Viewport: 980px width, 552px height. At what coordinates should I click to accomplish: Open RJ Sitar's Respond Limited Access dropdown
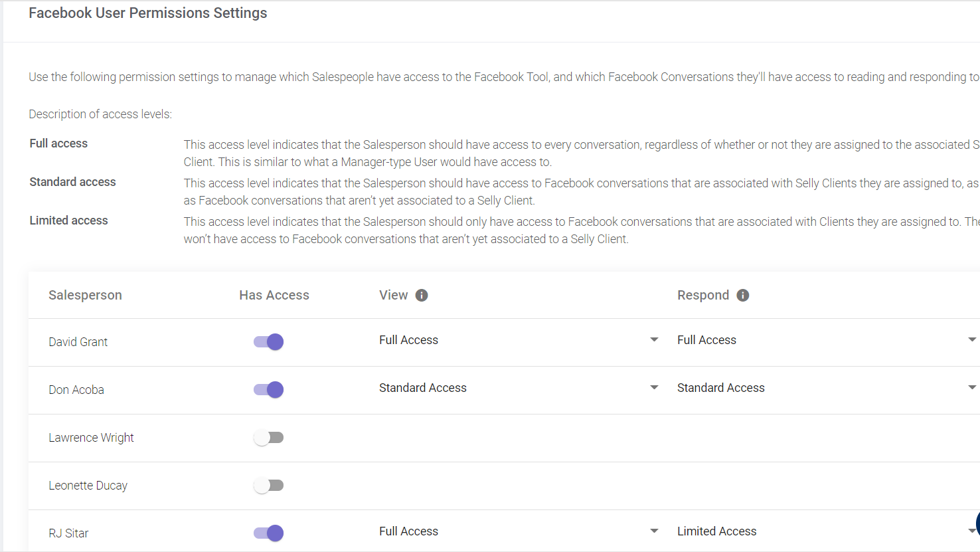coord(827,531)
